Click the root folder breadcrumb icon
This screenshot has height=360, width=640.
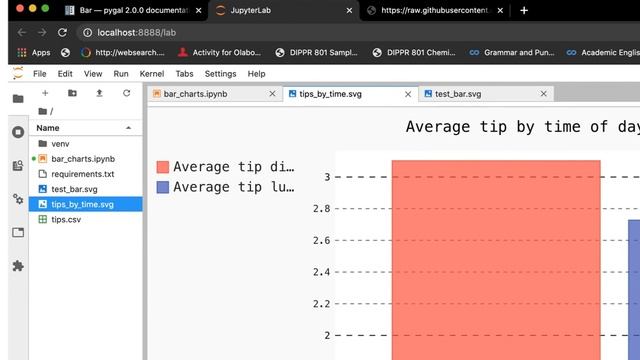42,111
